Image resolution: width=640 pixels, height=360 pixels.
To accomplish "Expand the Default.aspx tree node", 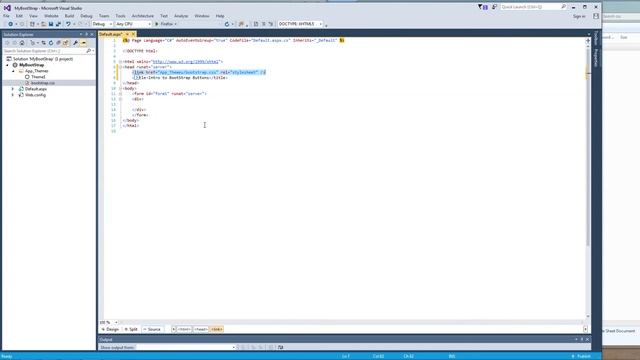I will [x=13, y=89].
